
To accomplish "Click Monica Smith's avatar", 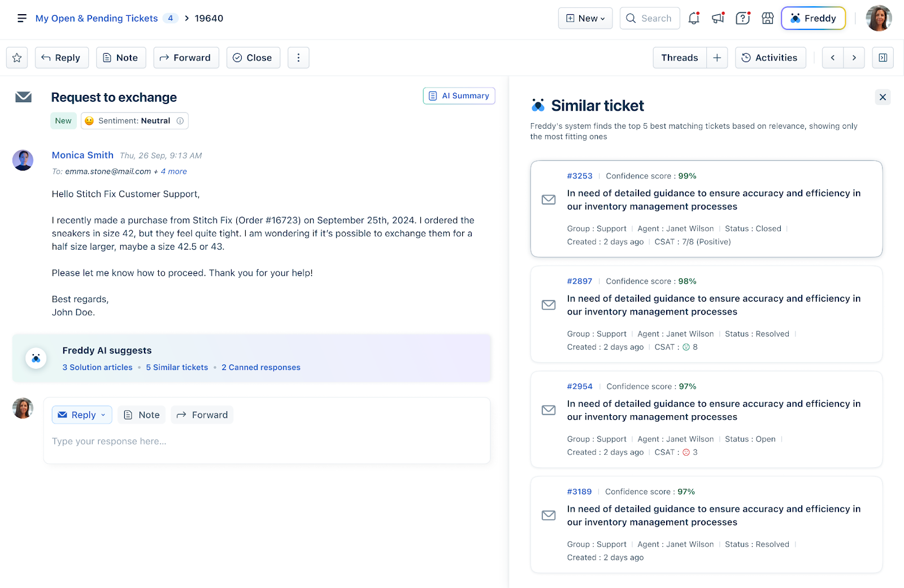I will [x=23, y=160].
